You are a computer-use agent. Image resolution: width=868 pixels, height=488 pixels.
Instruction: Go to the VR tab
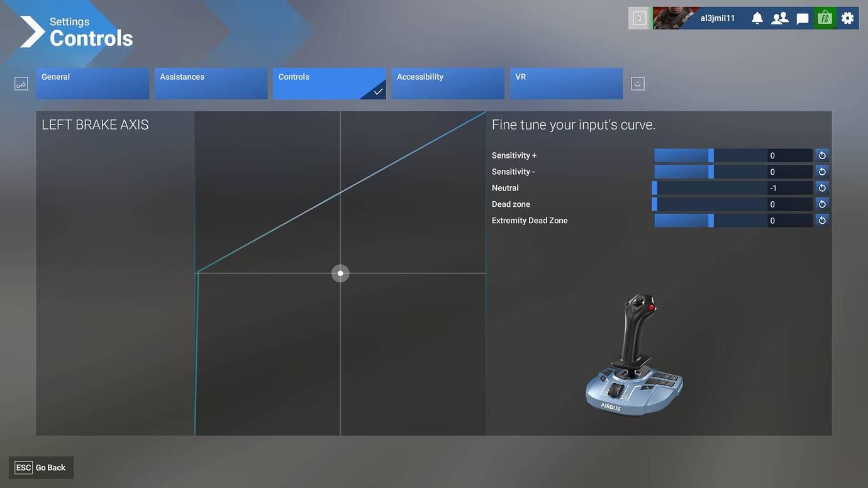click(x=565, y=84)
